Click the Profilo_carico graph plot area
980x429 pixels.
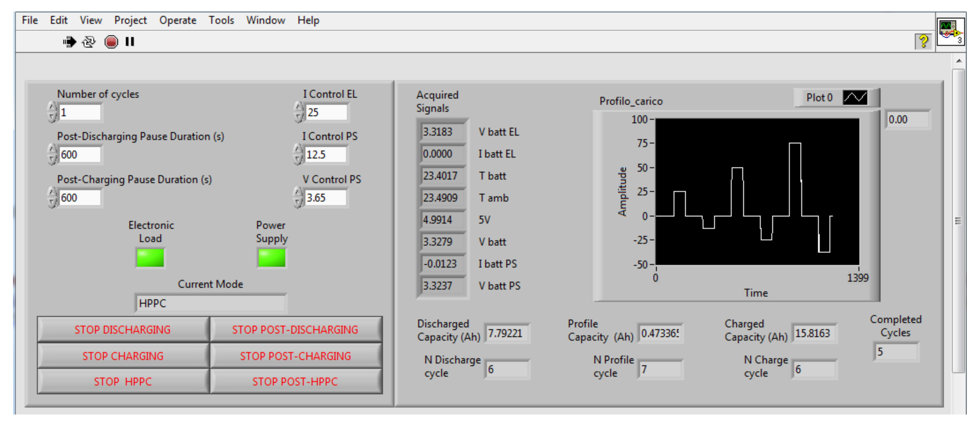pos(757,191)
